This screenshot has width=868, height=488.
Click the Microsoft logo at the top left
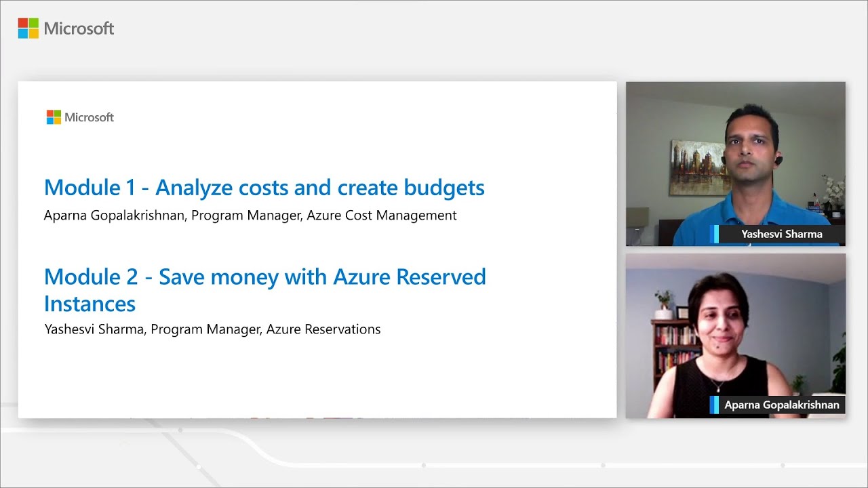66,28
